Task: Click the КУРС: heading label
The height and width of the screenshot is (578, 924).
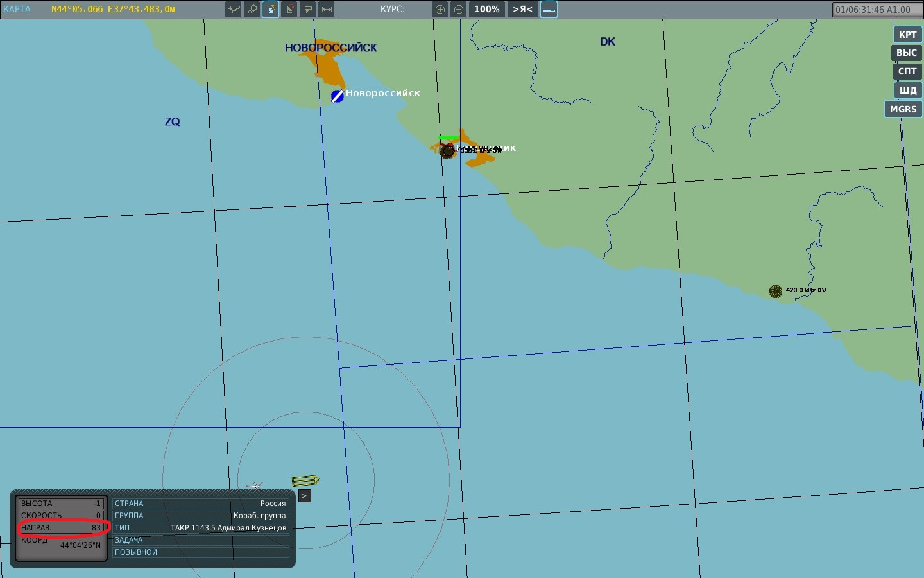Action: [x=393, y=10]
